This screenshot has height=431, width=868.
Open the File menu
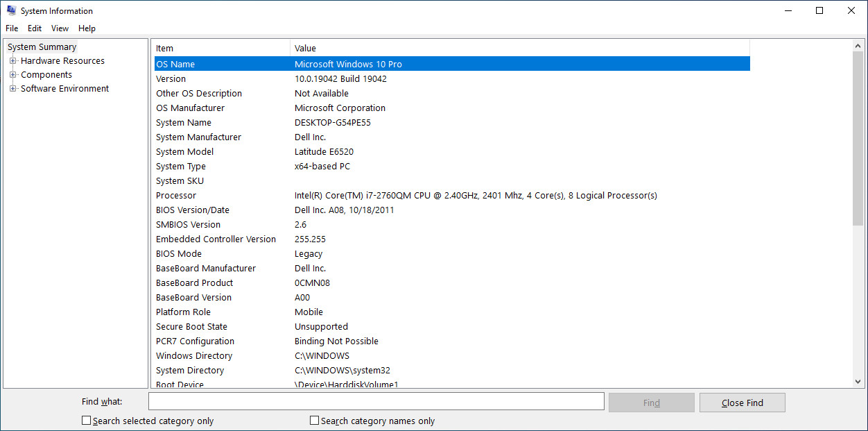[x=12, y=28]
